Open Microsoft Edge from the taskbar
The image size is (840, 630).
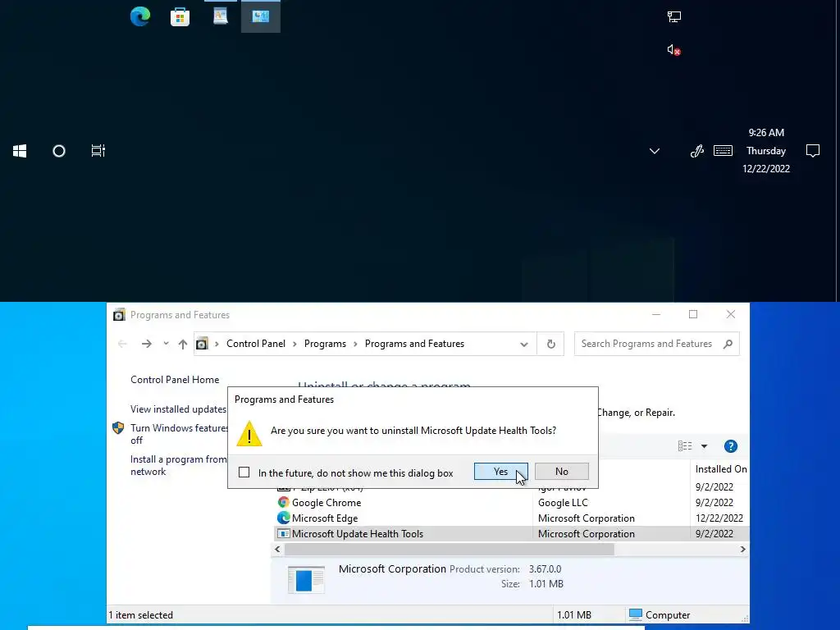click(139, 16)
